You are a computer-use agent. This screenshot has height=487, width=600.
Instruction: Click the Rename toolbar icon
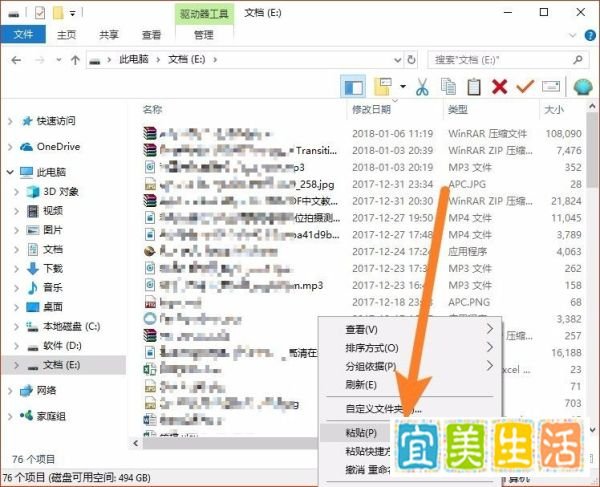click(551, 86)
